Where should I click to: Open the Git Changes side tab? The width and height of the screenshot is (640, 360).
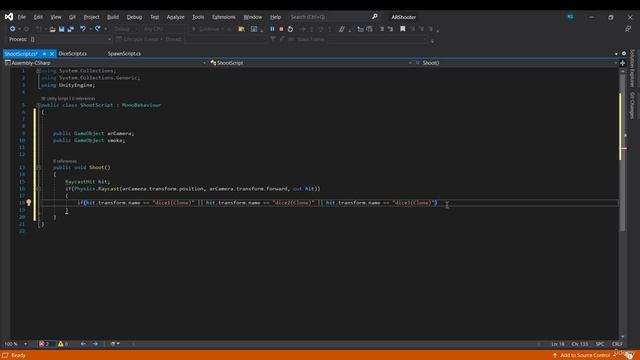[632, 105]
